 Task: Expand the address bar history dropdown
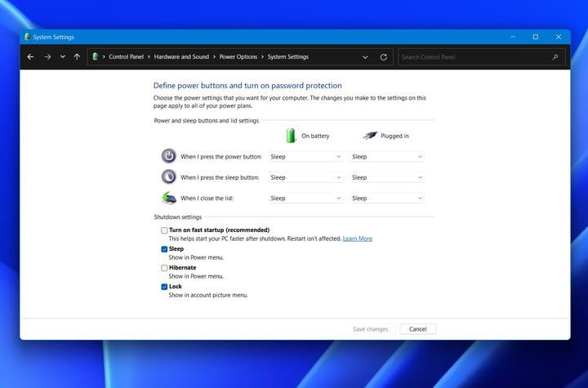365,57
